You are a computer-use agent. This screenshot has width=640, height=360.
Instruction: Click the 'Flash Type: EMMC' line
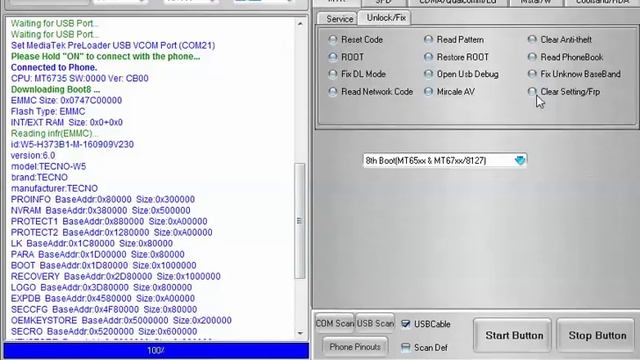point(48,111)
